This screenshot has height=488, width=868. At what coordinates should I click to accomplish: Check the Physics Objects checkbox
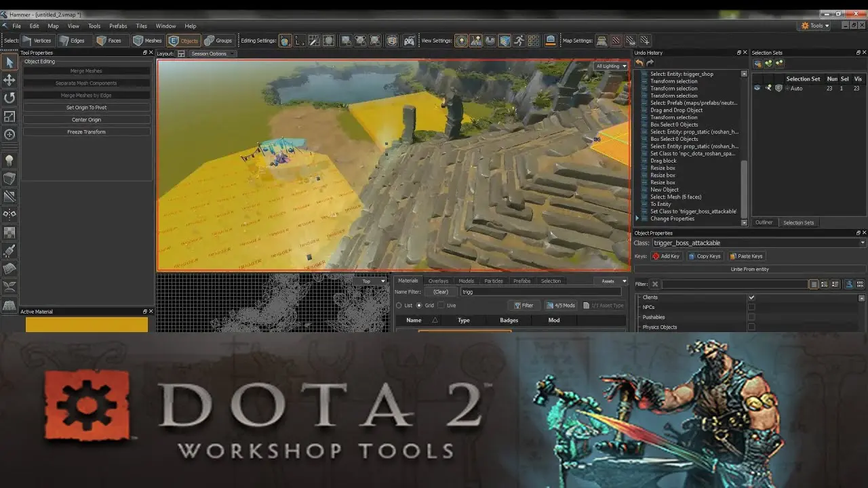[x=751, y=327]
